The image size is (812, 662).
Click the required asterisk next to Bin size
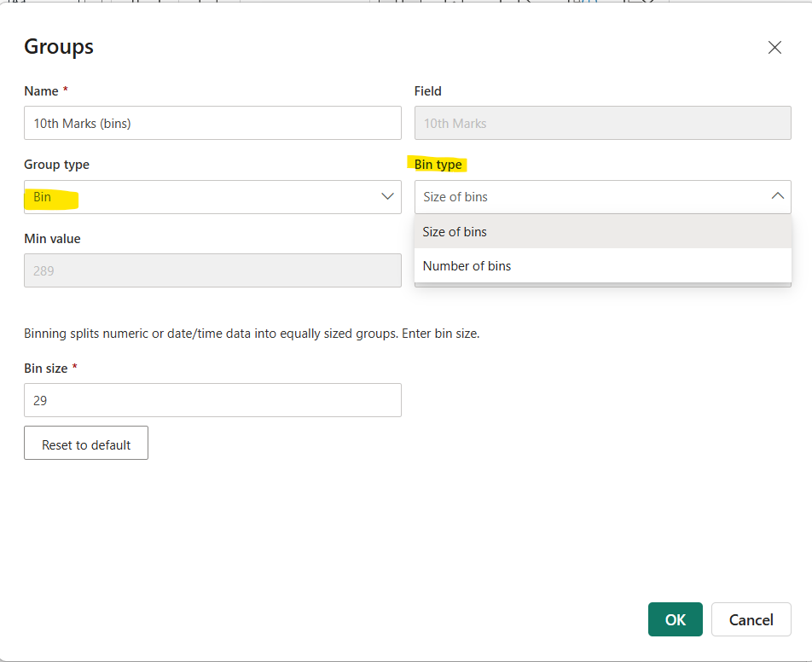pyautogui.click(x=75, y=368)
